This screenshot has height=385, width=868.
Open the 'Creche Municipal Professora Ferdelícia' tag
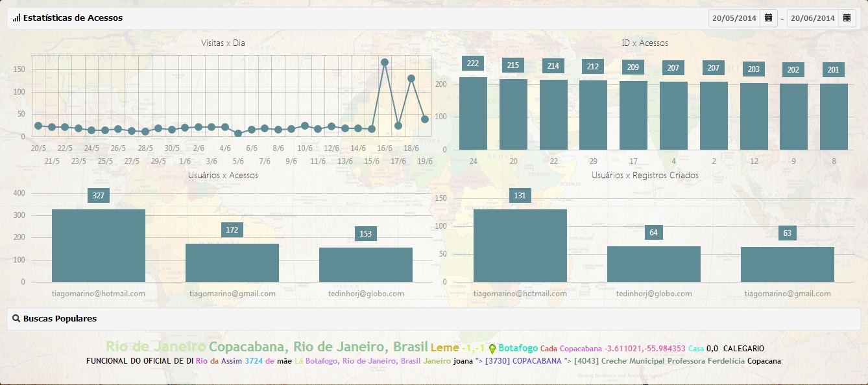point(659,361)
